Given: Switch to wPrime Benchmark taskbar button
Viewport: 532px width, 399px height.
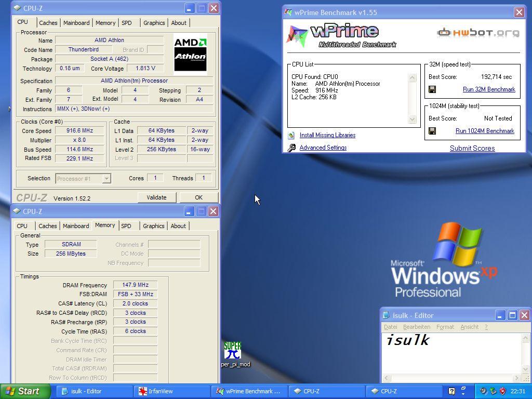Looking at the screenshot, I should click(x=249, y=391).
